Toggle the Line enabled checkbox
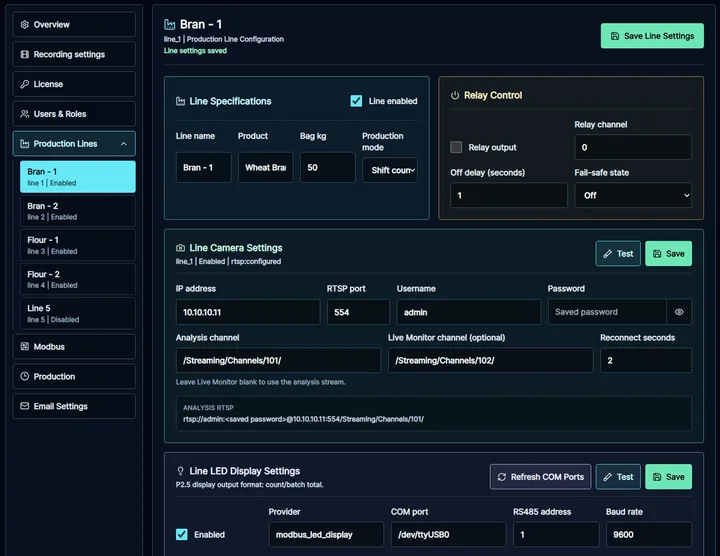This screenshot has height=556, width=720. (x=356, y=101)
